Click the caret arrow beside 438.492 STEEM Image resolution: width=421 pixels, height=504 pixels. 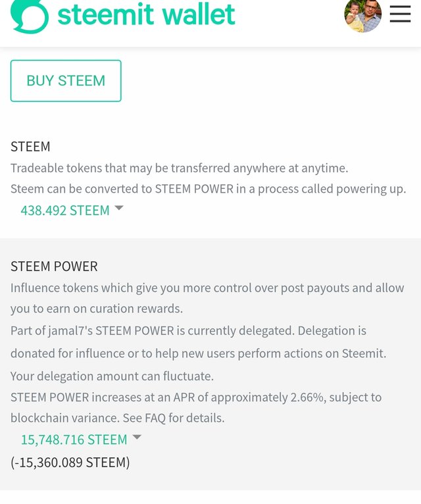(x=119, y=208)
